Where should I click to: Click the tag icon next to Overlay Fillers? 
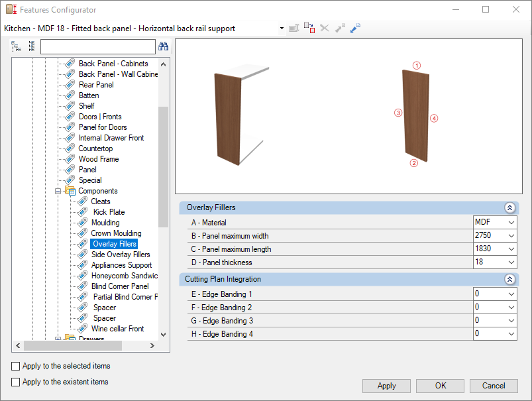click(x=82, y=244)
